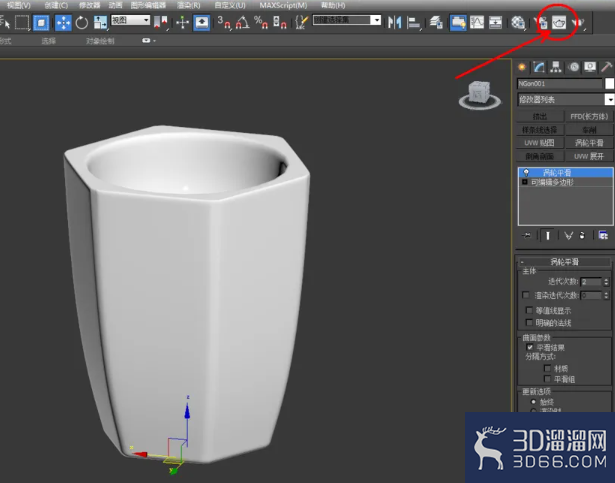Click the 涡轮平滑 modifier button
615x483 pixels.
pos(590,143)
